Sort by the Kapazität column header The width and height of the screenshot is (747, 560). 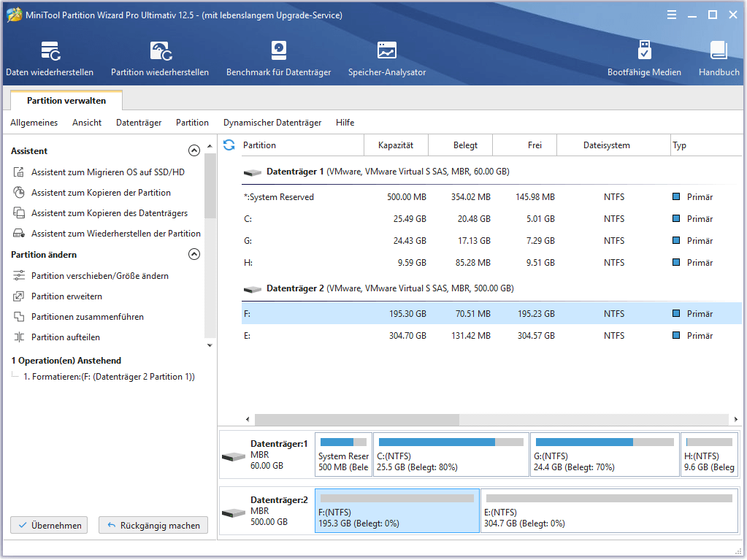(x=396, y=145)
